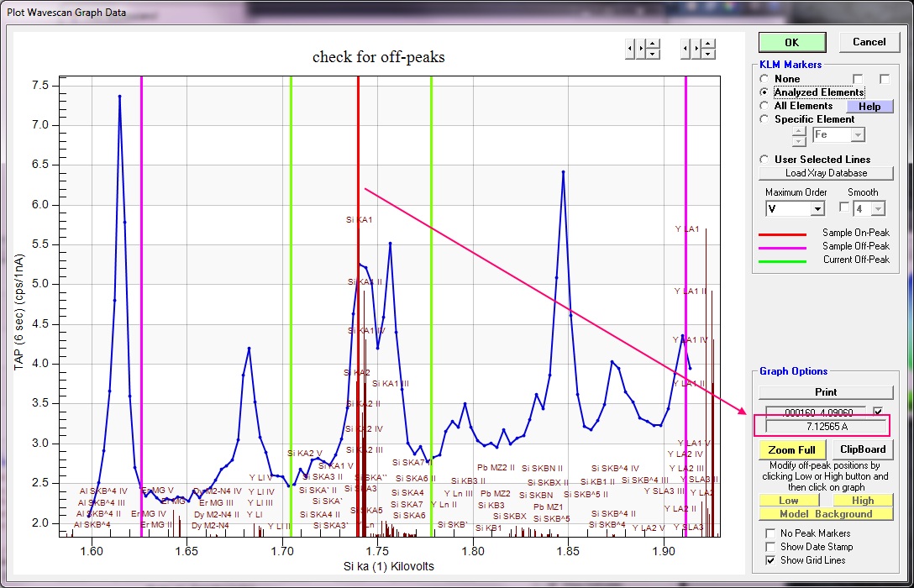Click up arrow in first pan control group
The height and width of the screenshot is (588, 914).
[653, 44]
